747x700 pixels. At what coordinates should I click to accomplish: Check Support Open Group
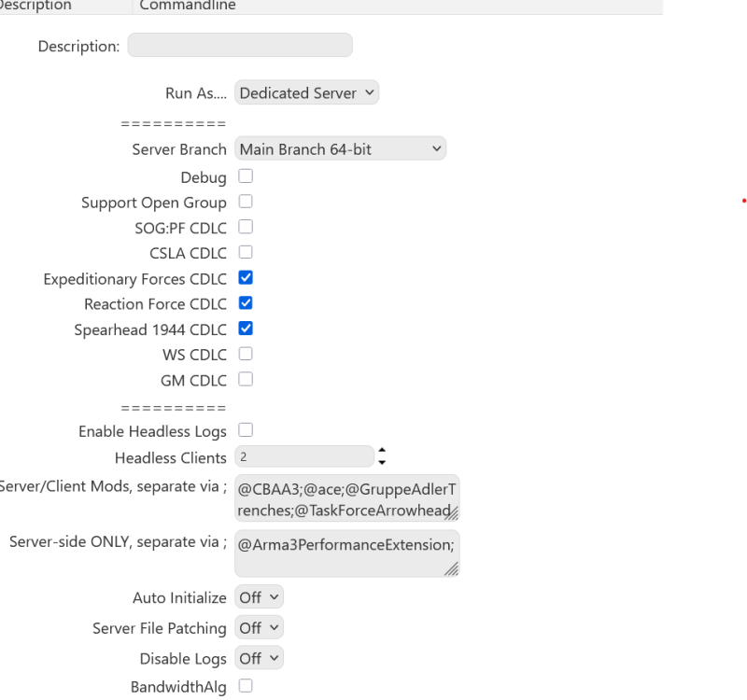pos(244,202)
